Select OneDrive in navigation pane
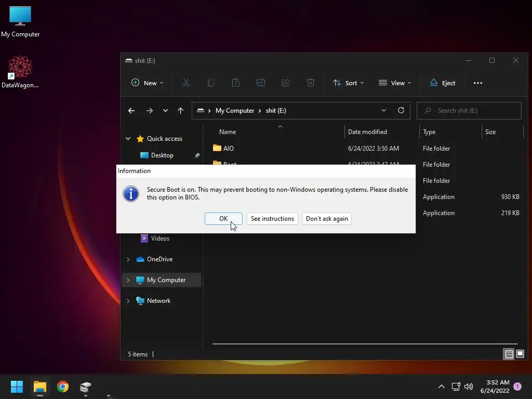The width and height of the screenshot is (532, 399). tap(159, 259)
